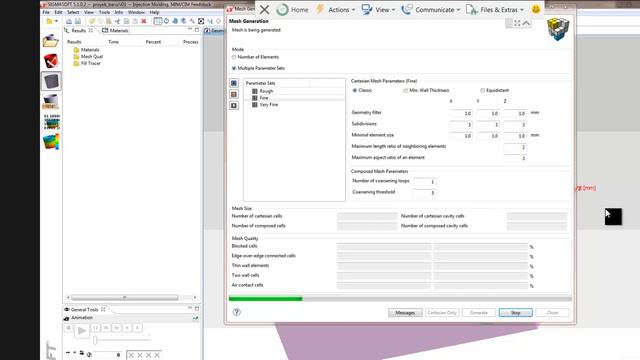Open the View dropdown in session toolbar
Screen dimensions: 640x360
378,9
